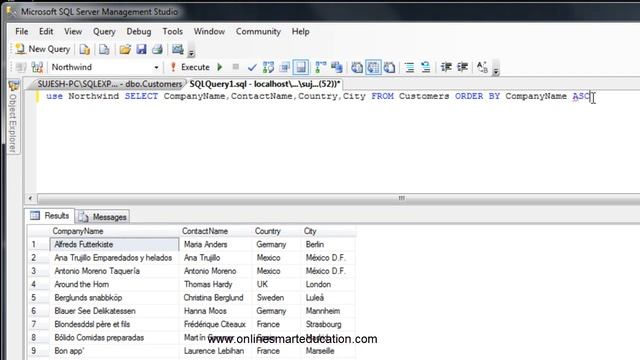Select cell 'Bólido Comidas preparadas'
This screenshot has width=640, height=360.
point(114,338)
